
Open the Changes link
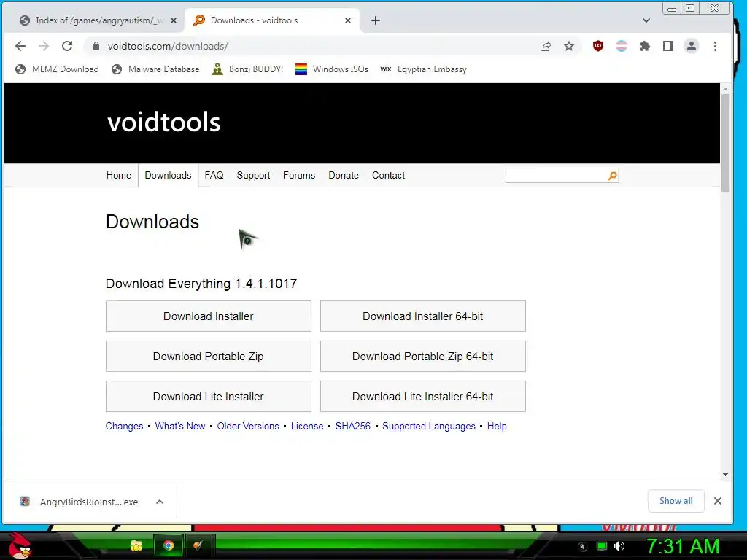coord(124,426)
